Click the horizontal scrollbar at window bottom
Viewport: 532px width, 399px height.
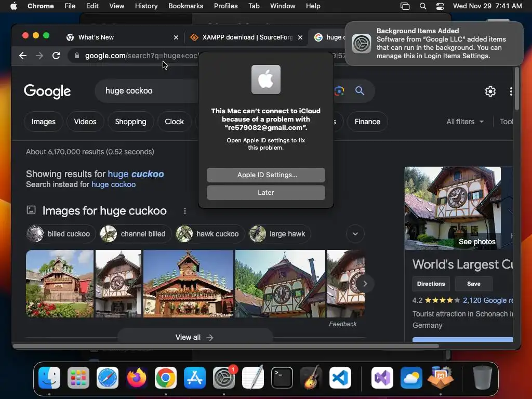[x=226, y=346]
